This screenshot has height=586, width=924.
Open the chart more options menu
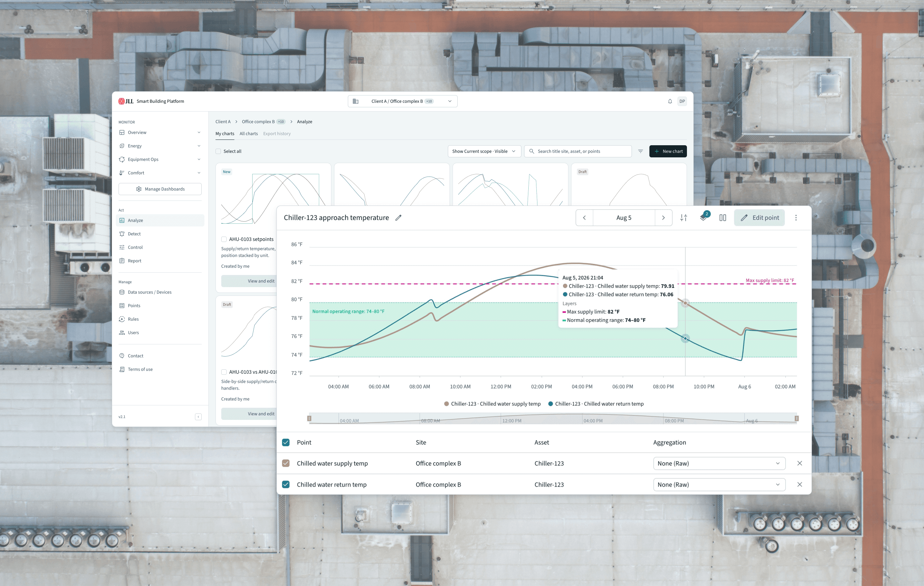796,218
